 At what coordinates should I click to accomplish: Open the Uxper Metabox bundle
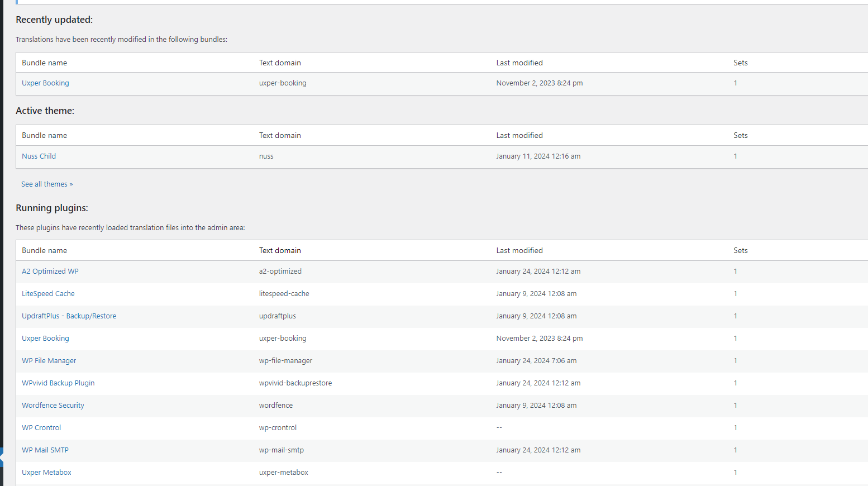(46, 472)
